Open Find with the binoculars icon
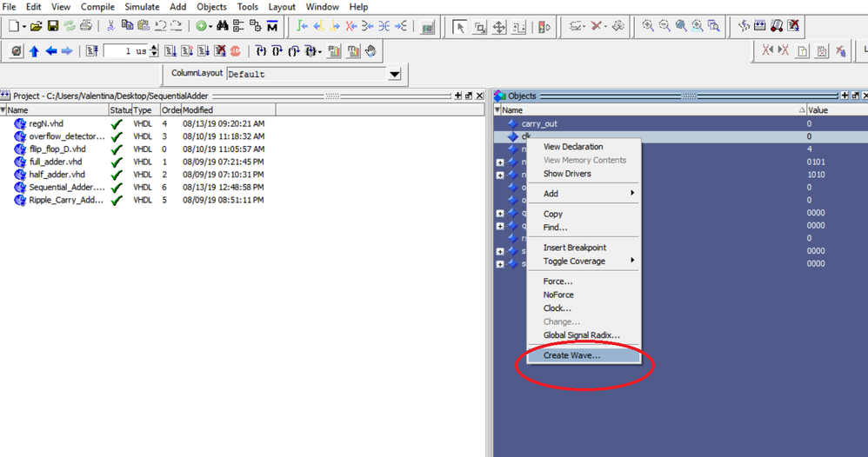 tap(223, 26)
